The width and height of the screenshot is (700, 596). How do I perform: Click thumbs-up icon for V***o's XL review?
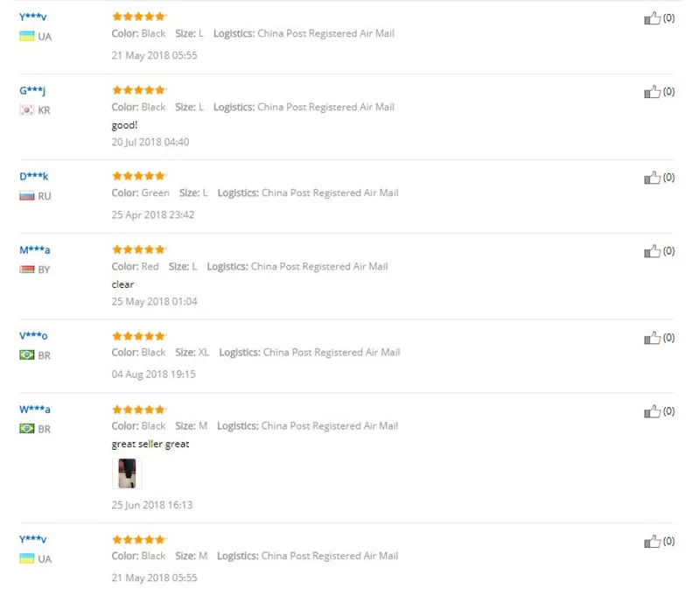652,338
